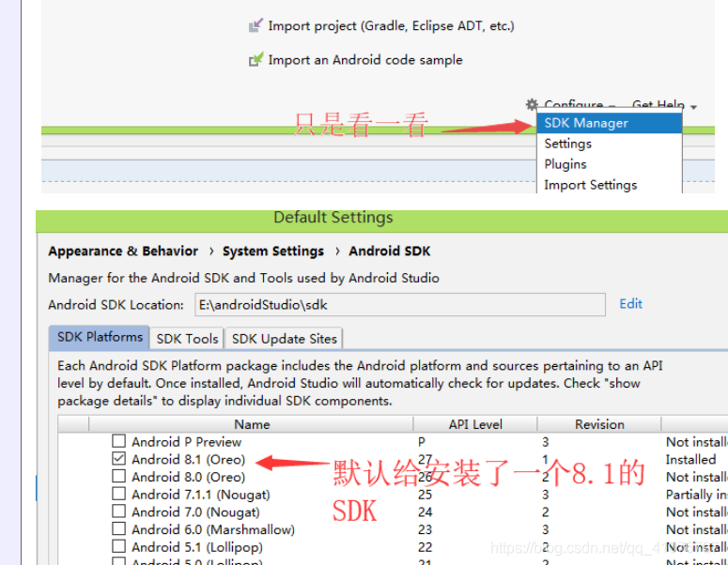
Task: Click the Default Settings title bar text
Action: (x=333, y=217)
